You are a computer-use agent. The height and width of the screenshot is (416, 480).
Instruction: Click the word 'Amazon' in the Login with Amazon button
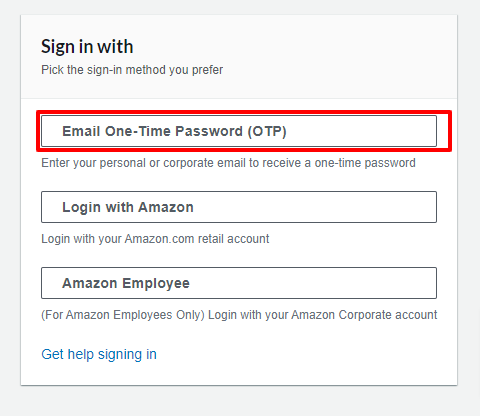(x=166, y=207)
